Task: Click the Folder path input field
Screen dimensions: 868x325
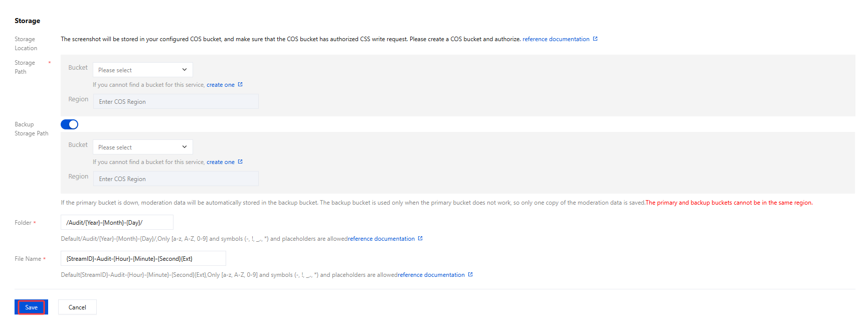Action: [117, 223]
